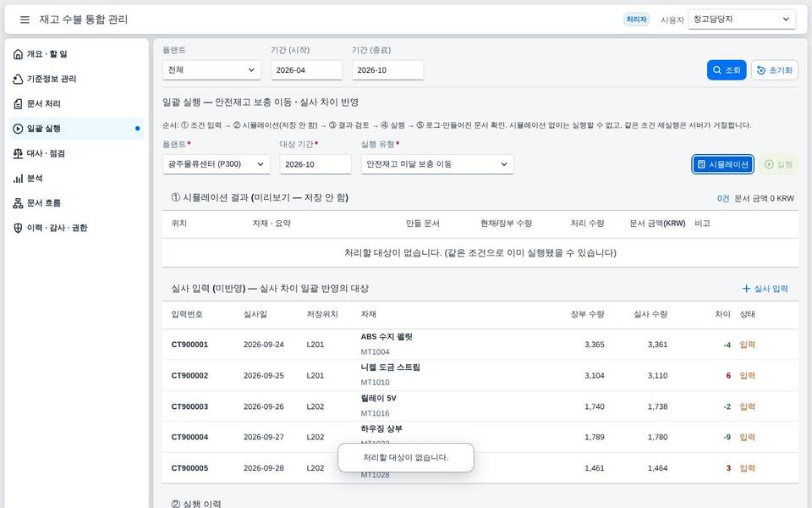812x508 pixels.
Task: Open 이력 · 감사 · 권한 page
Action: point(76,228)
